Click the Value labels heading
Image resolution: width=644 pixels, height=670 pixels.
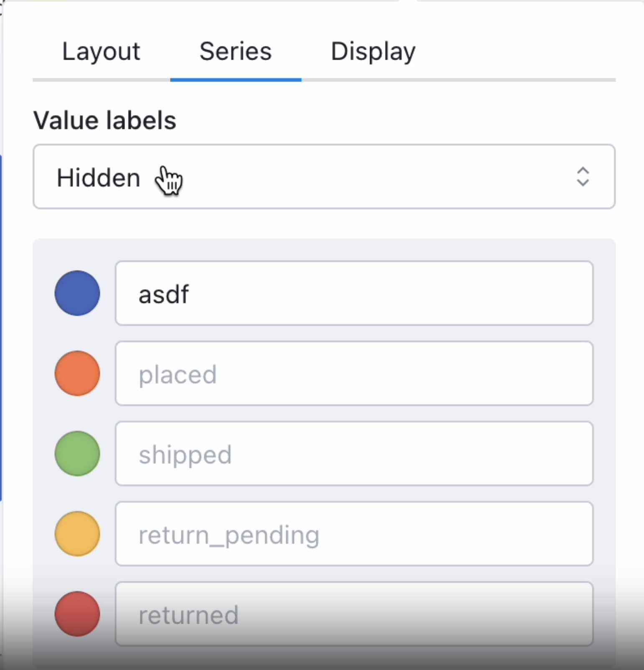105,120
